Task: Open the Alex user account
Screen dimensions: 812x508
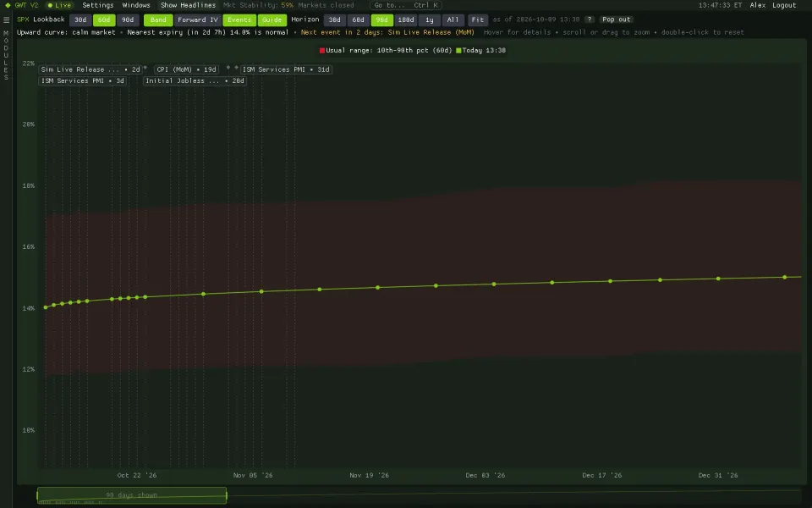Action: pyautogui.click(x=758, y=5)
